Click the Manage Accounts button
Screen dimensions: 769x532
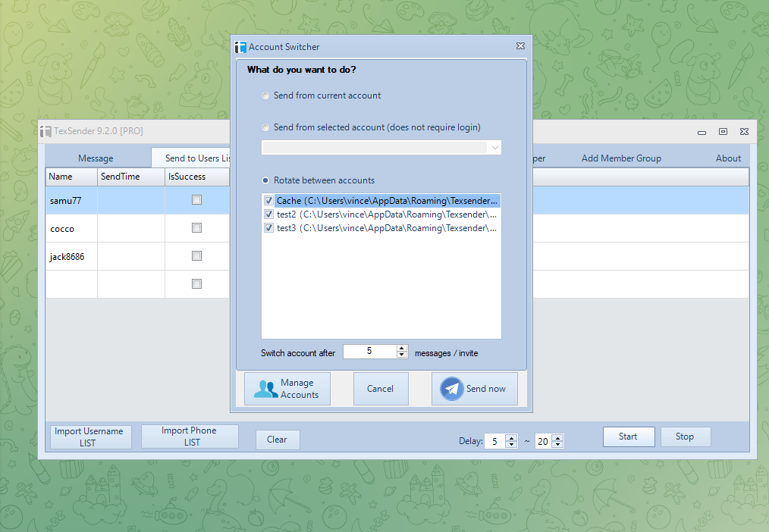pos(287,389)
